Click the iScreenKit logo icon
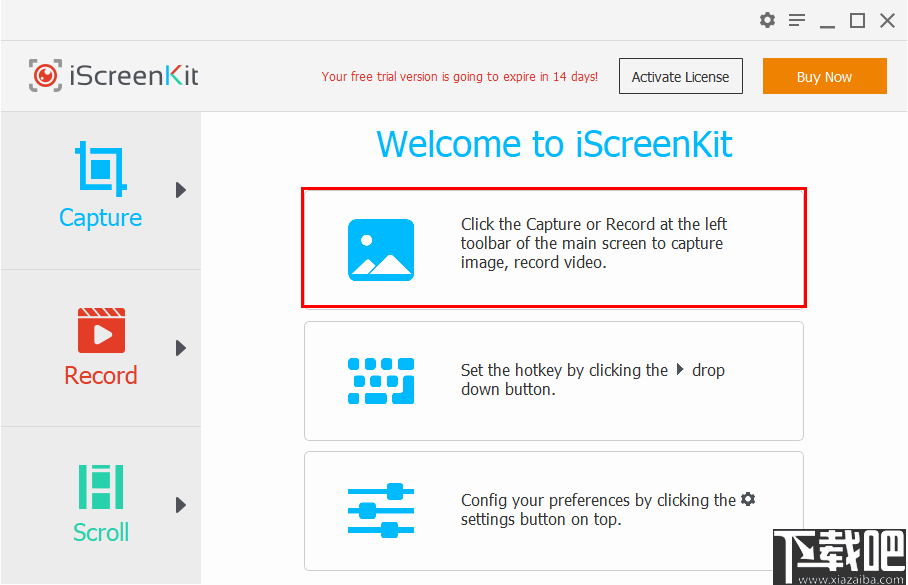The height and width of the screenshot is (585, 908). pos(45,76)
